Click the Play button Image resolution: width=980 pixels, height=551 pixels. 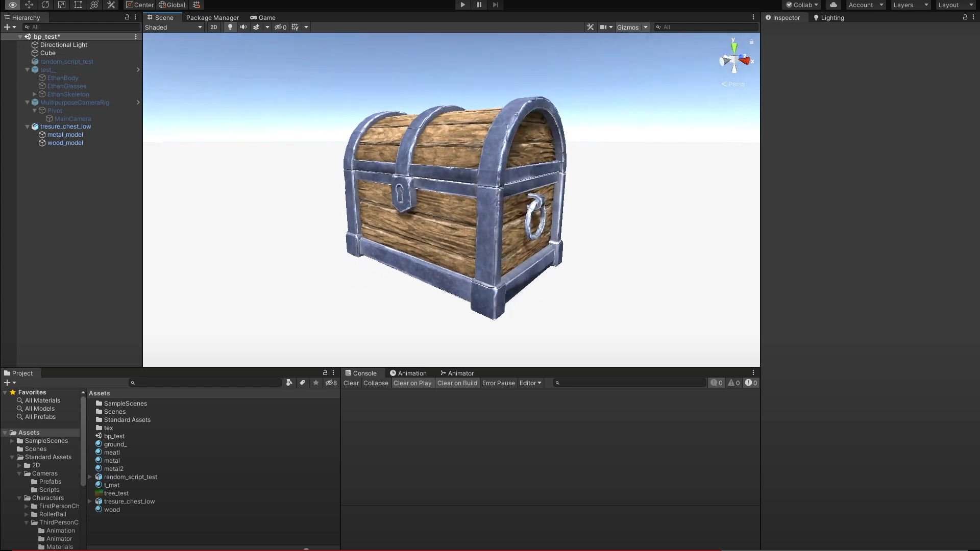pos(462,5)
